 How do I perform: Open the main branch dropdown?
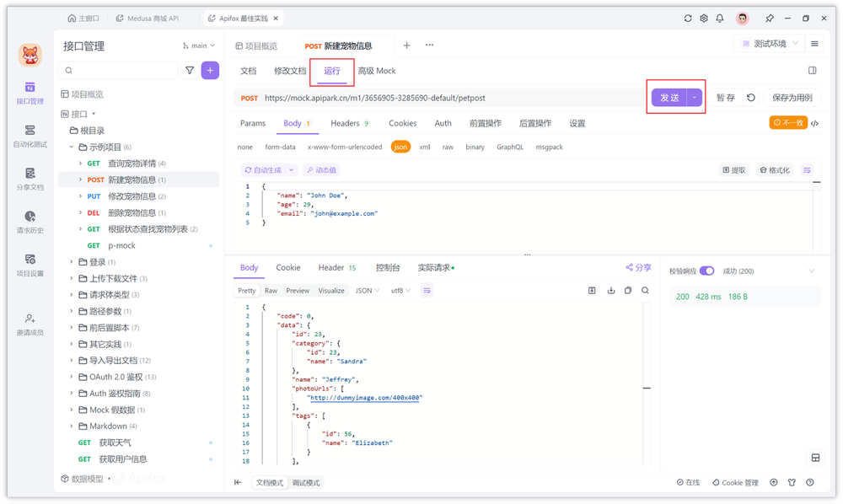[198, 46]
